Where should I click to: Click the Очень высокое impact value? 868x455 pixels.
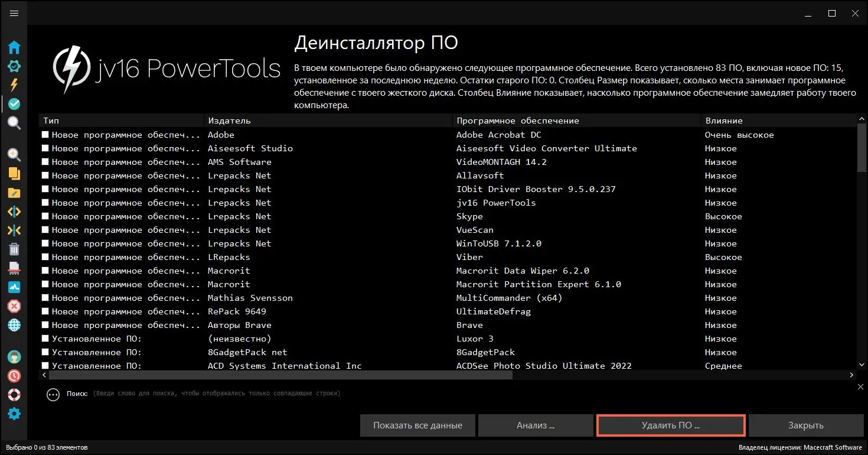pyautogui.click(x=739, y=135)
